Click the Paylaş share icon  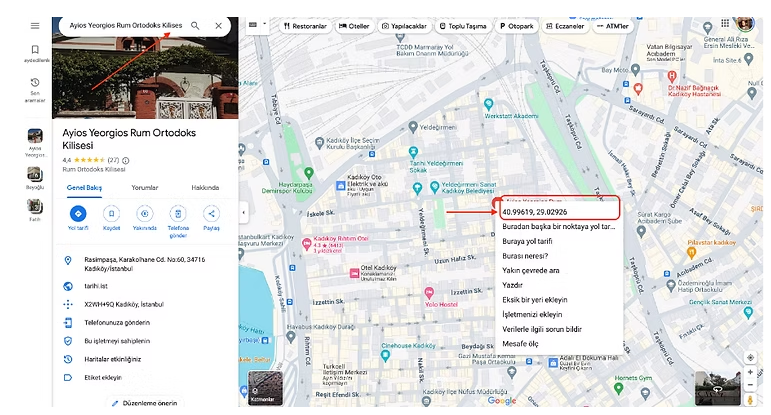point(211,213)
